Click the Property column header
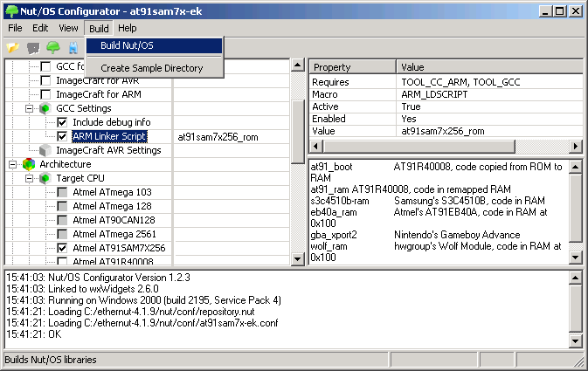588x371 pixels. click(352, 67)
